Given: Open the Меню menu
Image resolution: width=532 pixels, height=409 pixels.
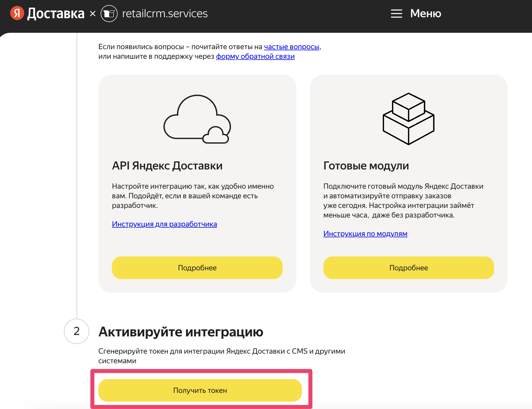Looking at the screenshot, I should click(425, 14).
